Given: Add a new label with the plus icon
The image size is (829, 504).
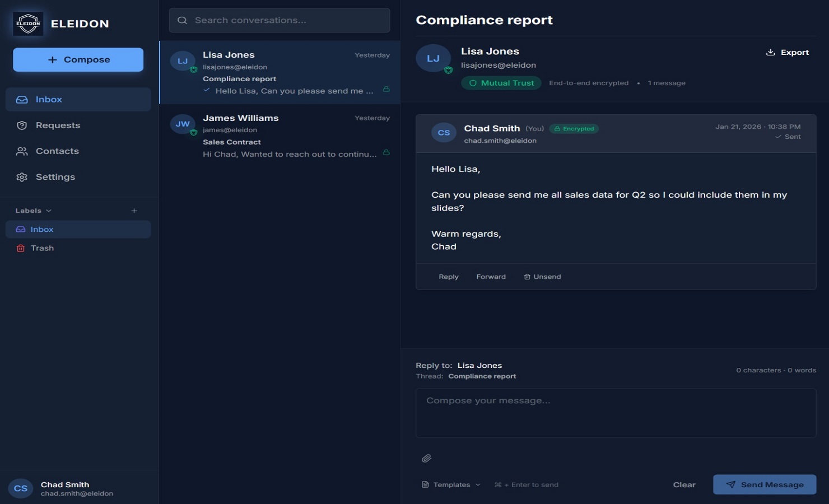Looking at the screenshot, I should tap(134, 210).
